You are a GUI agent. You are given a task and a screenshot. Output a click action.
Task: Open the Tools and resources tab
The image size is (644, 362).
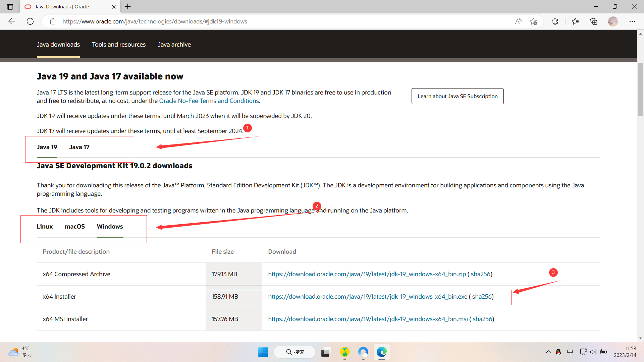click(119, 45)
